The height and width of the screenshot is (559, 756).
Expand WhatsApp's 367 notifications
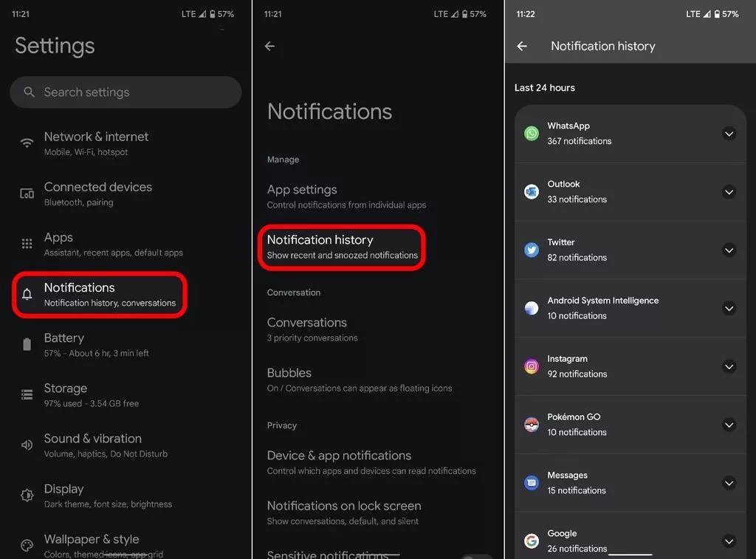(729, 134)
